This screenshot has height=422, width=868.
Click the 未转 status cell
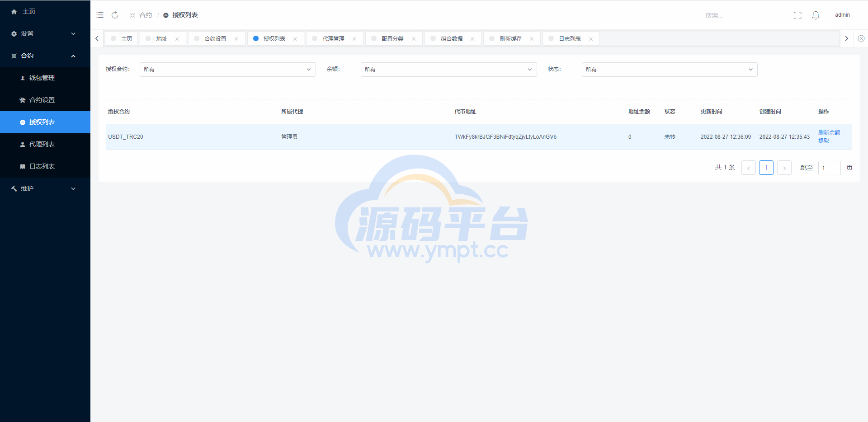670,137
